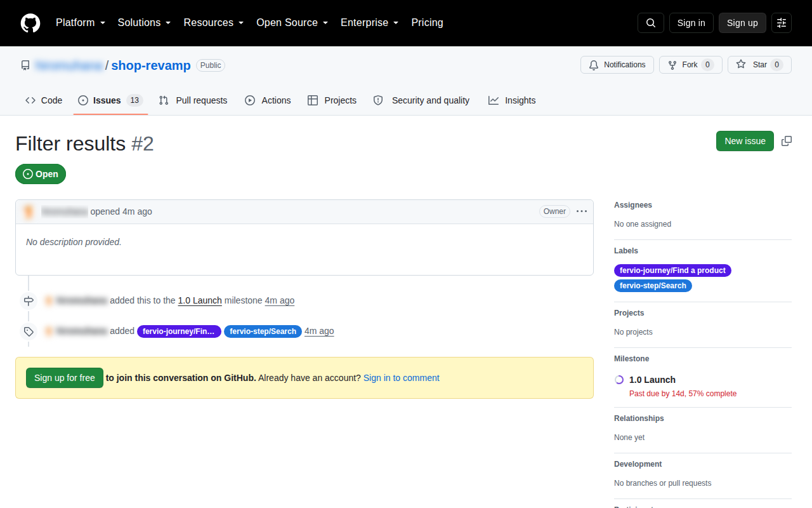Click 'No projects' text in sidebar
Screen dimensions: 812x508
coord(633,332)
